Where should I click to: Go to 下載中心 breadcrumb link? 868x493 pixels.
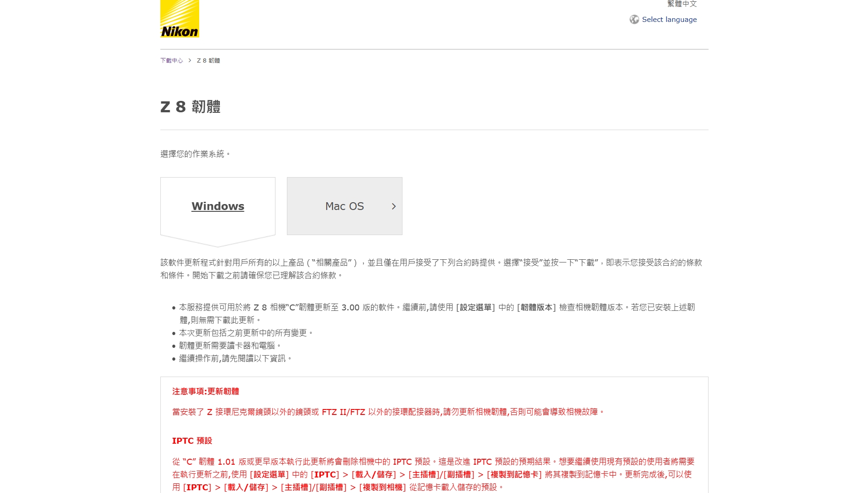(171, 61)
